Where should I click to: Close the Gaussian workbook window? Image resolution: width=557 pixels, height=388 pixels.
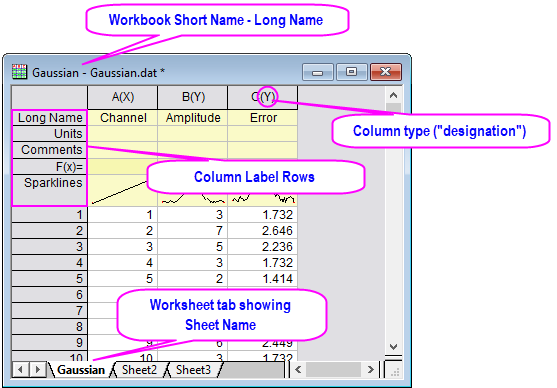point(386,72)
